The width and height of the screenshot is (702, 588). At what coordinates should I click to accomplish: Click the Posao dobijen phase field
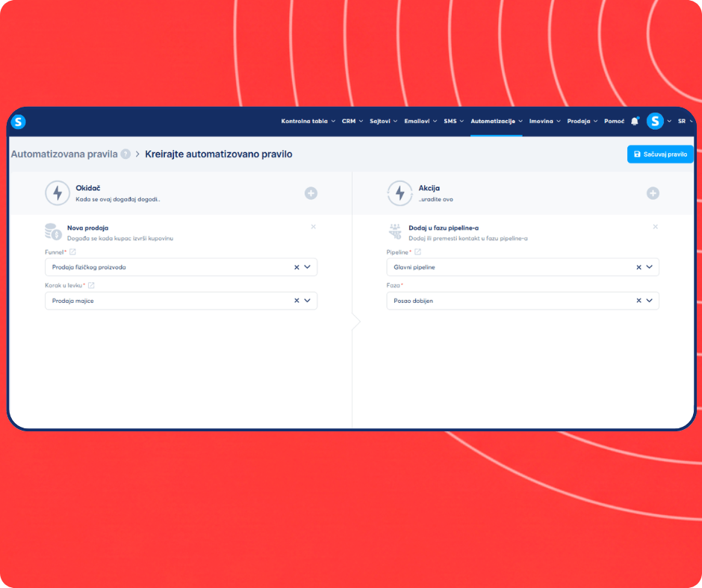(523, 301)
